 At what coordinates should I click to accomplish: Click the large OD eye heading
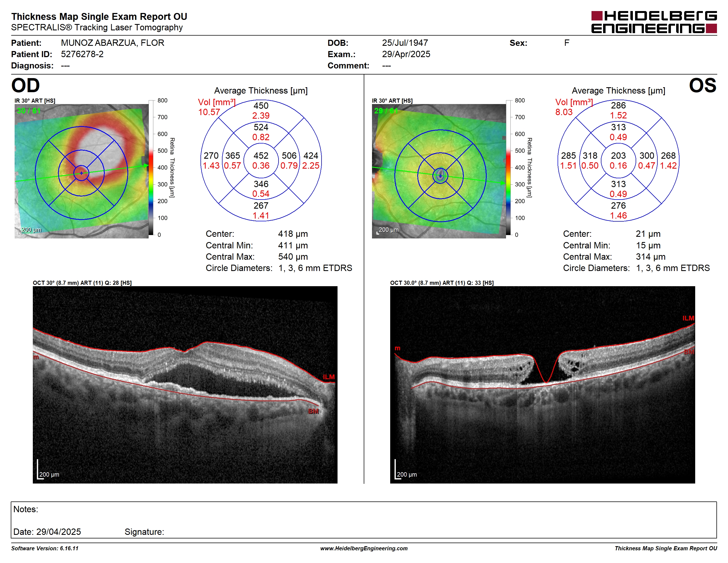coord(25,85)
